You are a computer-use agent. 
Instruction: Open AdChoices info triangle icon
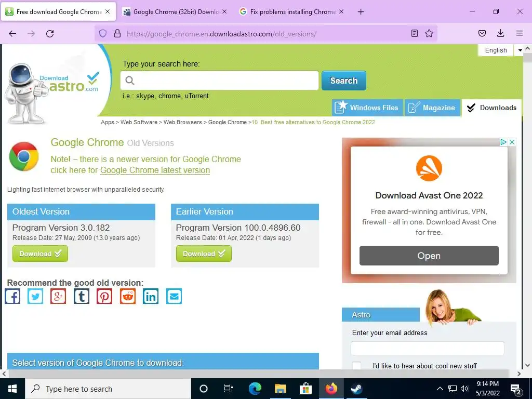pyautogui.click(x=504, y=142)
